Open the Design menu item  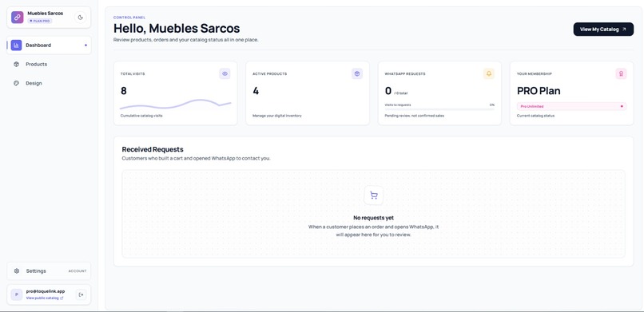(x=49, y=83)
